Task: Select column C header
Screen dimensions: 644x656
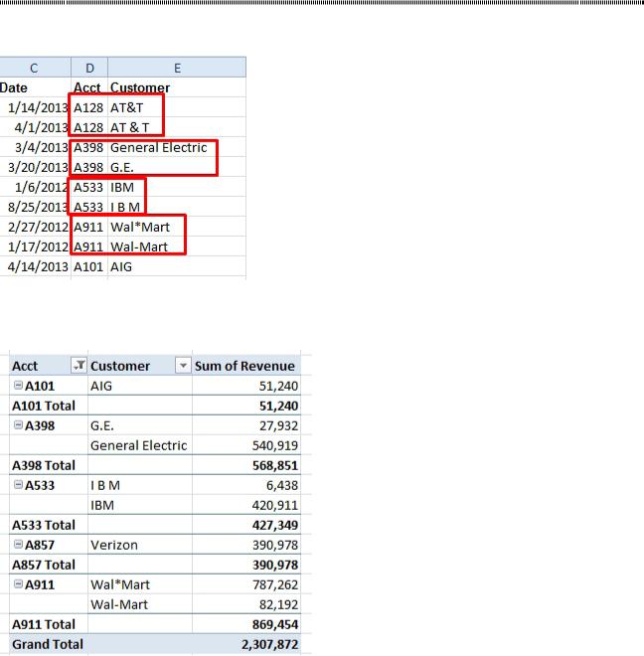Action: [35, 68]
